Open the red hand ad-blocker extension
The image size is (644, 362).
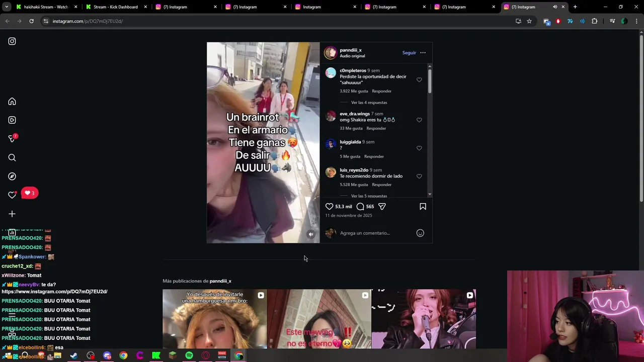(558, 21)
